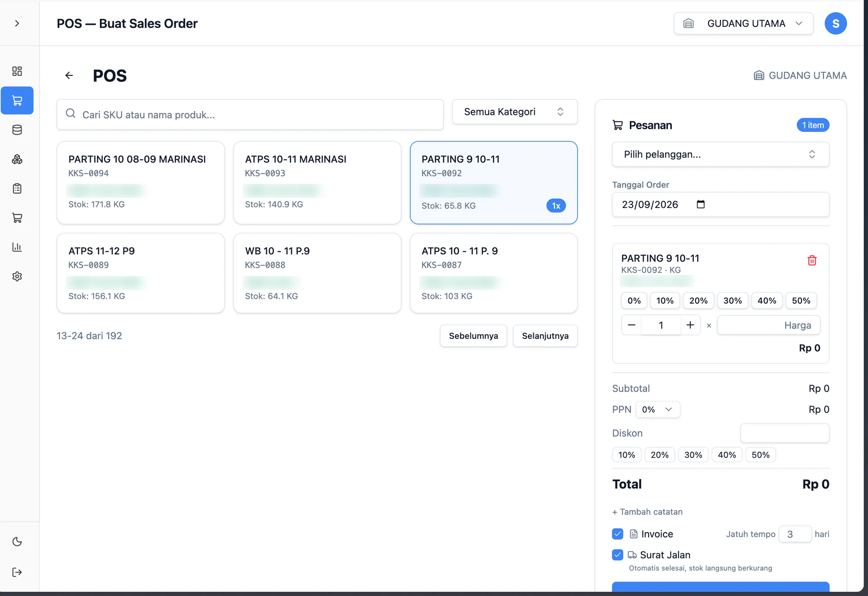The image size is (868, 596).
Task: Uncheck the Surat Jalan checkbox
Action: pos(618,555)
